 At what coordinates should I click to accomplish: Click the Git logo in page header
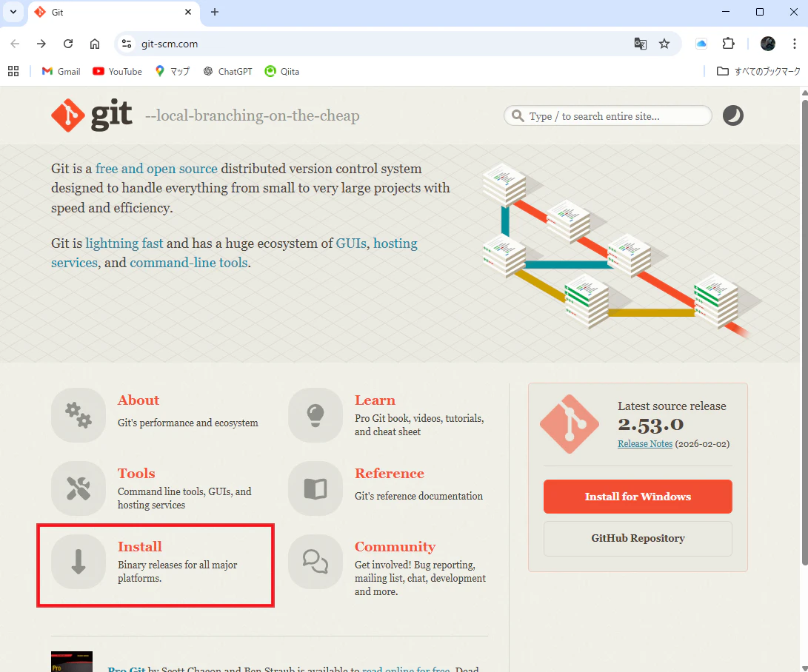[92, 115]
